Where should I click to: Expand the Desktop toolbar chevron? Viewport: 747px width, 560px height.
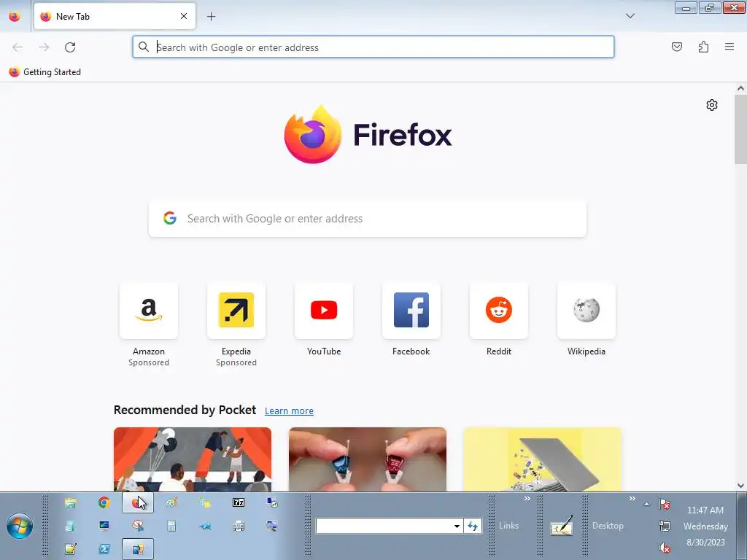(632, 499)
